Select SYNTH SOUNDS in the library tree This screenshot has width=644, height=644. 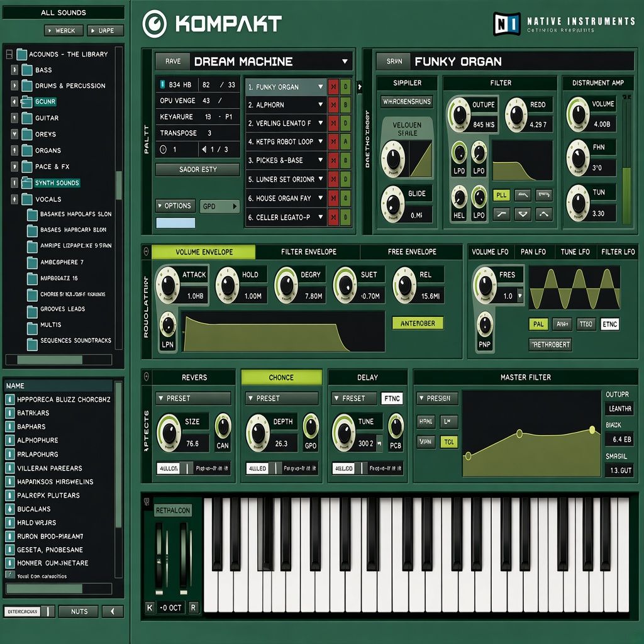click(x=57, y=183)
